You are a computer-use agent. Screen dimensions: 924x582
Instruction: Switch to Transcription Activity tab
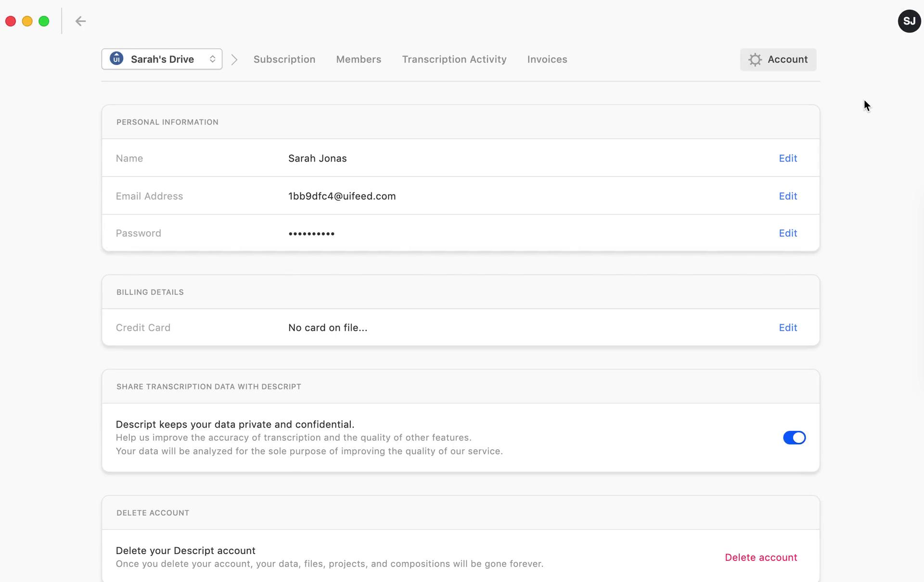point(455,59)
